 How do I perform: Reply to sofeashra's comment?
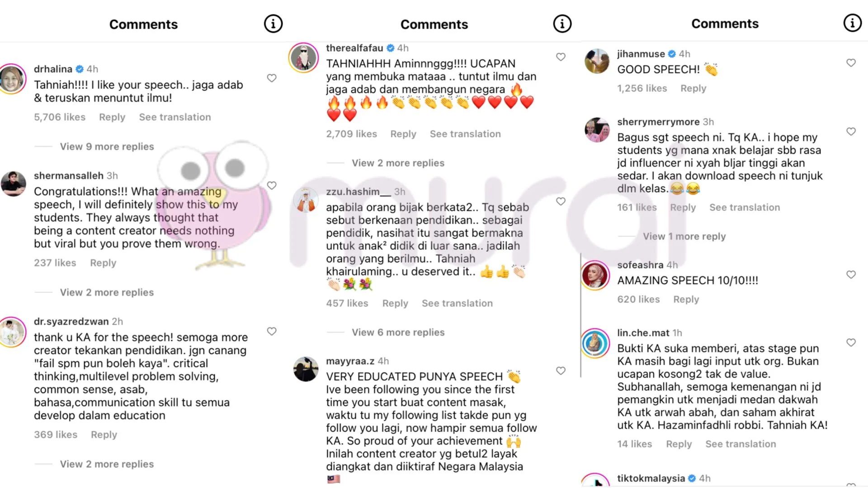tap(686, 300)
